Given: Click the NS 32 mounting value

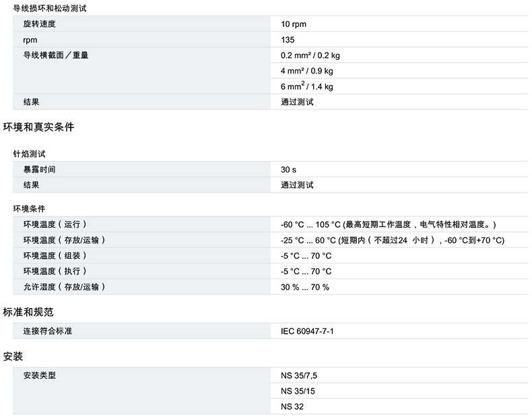Looking at the screenshot, I should 292,407.
